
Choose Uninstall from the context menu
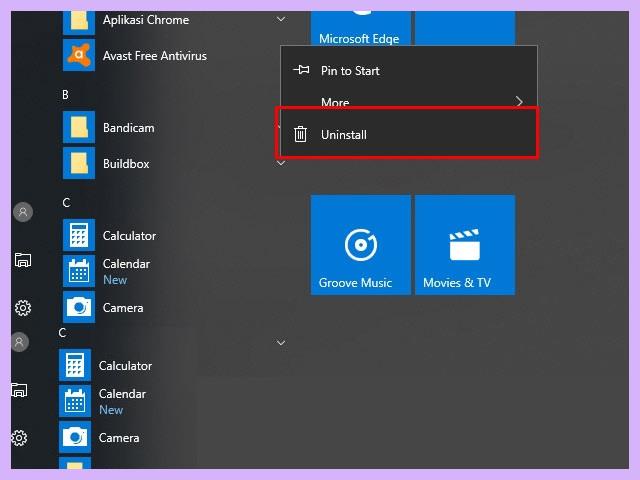coord(408,134)
